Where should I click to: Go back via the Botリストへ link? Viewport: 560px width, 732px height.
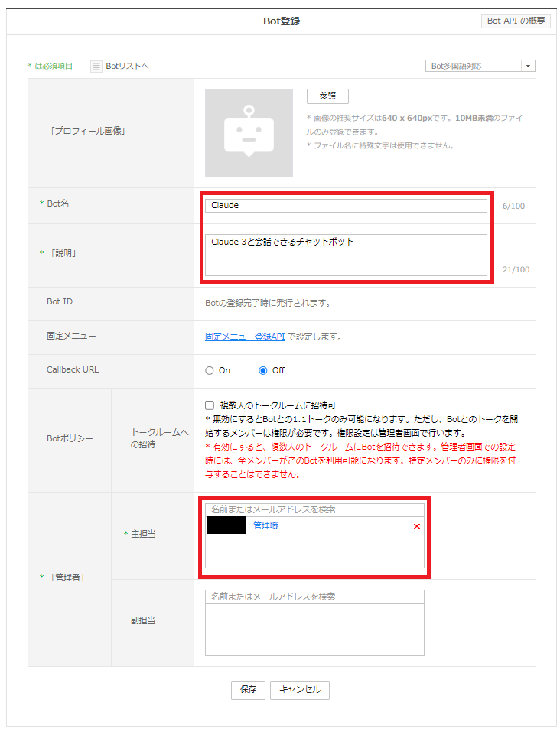tap(127, 67)
